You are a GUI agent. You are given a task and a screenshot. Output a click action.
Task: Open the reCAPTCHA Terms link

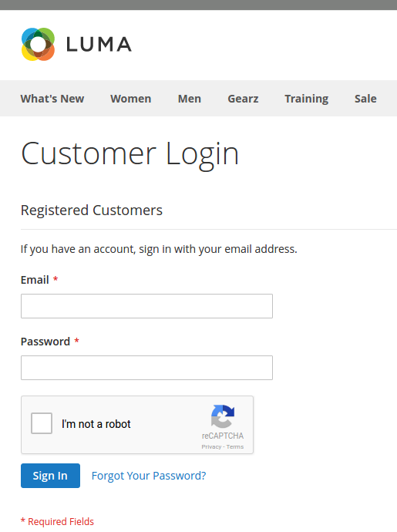(235, 447)
